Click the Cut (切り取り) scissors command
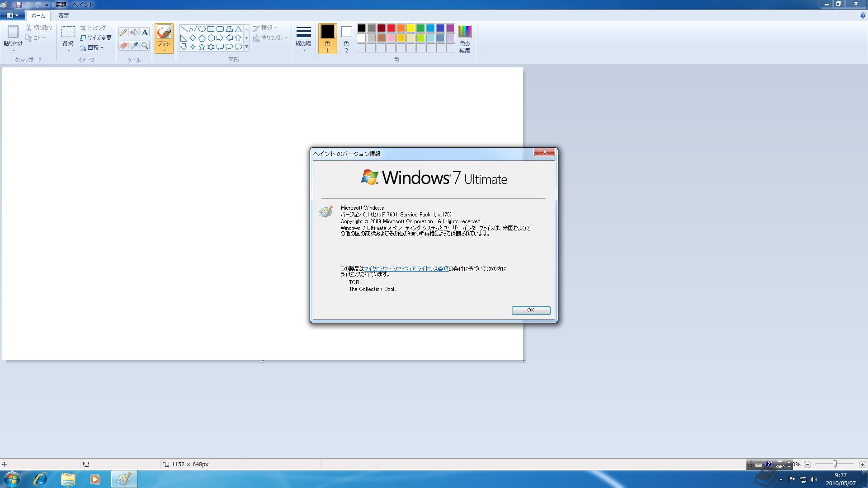The image size is (868, 488). click(39, 28)
